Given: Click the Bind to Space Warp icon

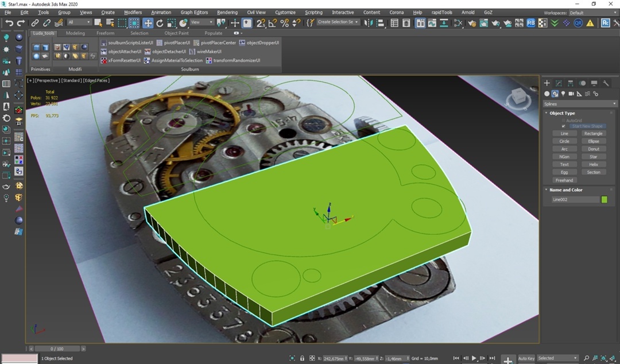Looking at the screenshot, I should click(x=59, y=23).
